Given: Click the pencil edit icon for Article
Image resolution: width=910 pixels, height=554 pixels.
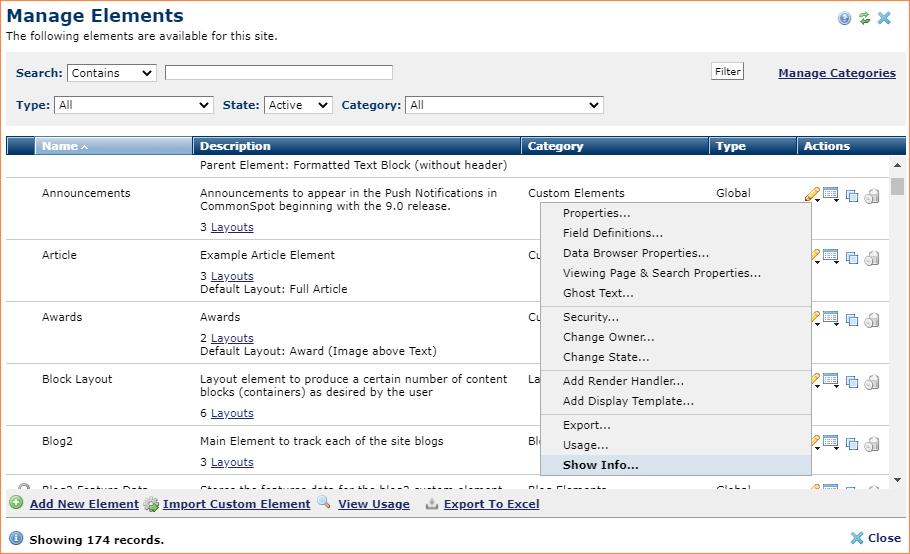Looking at the screenshot, I should point(815,256).
